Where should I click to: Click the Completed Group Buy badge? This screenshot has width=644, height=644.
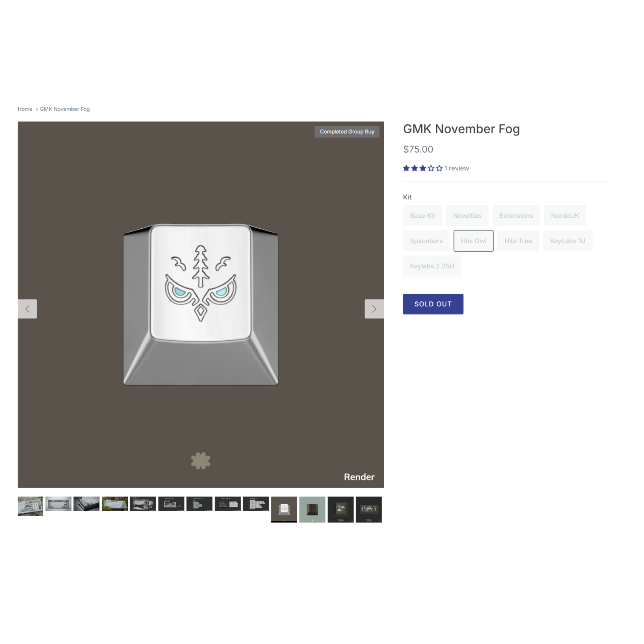tap(347, 132)
